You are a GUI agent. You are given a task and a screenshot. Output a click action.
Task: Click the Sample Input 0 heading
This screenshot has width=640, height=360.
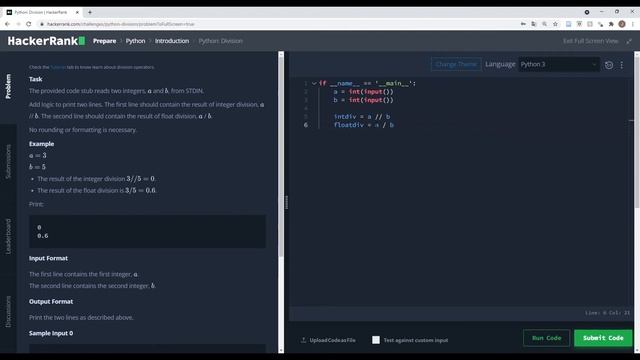51,333
